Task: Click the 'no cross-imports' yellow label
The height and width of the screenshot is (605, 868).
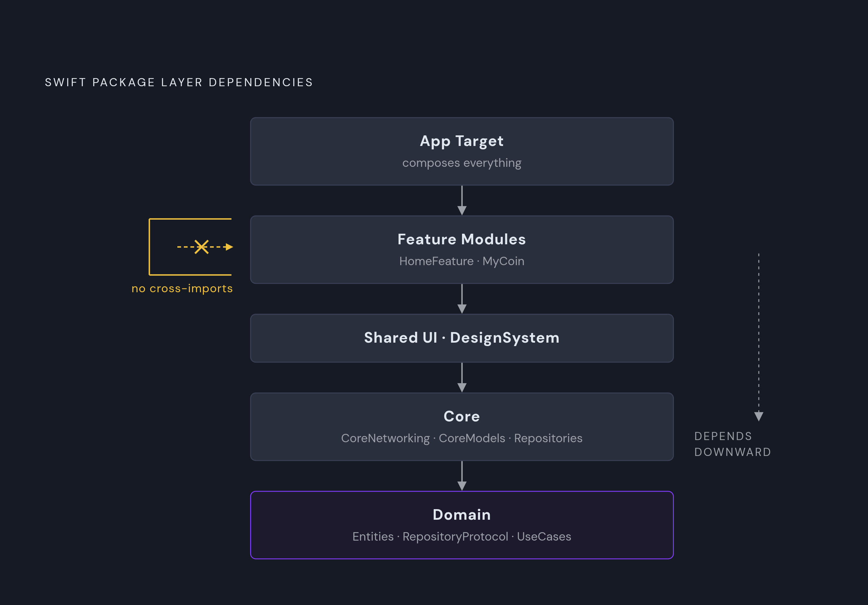Action: point(182,288)
